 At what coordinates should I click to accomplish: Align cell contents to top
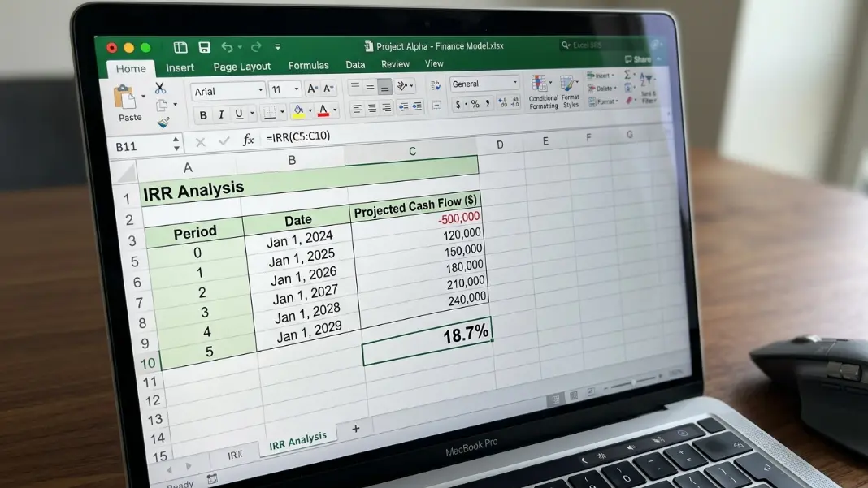pos(355,86)
